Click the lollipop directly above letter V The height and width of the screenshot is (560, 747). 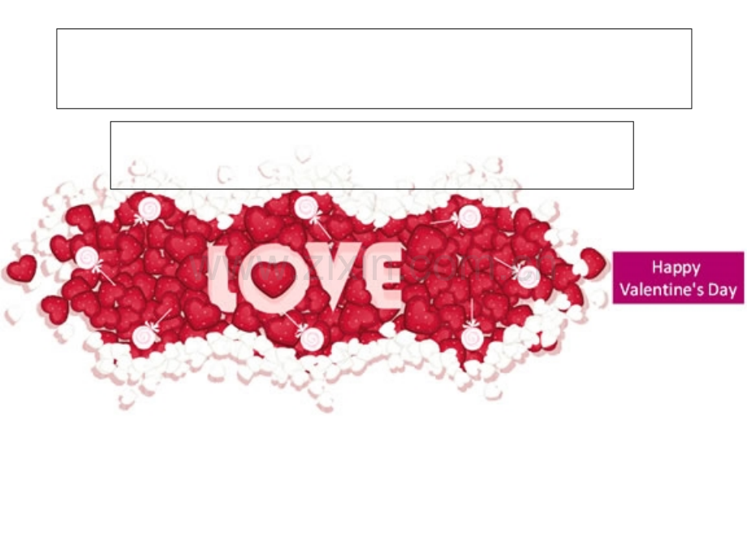pyautogui.click(x=306, y=208)
